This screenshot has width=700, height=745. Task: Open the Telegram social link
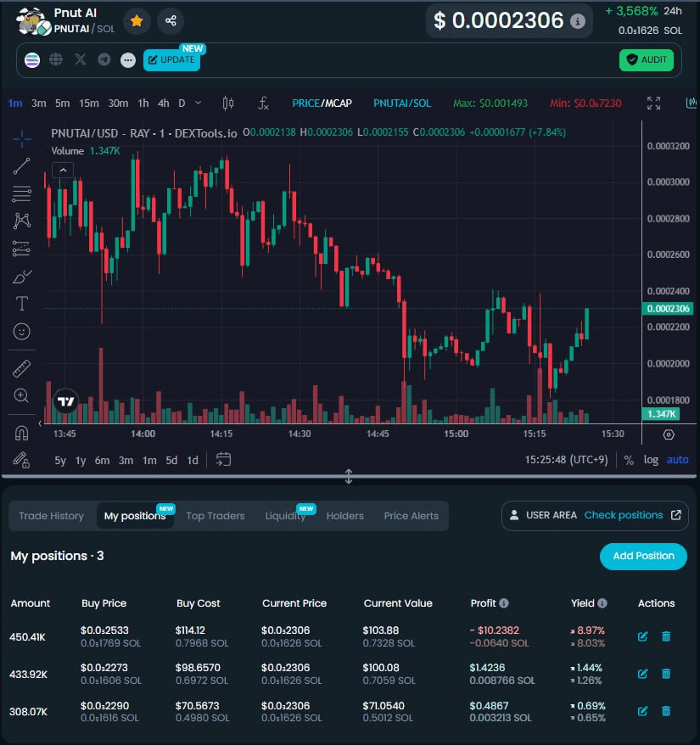(x=104, y=60)
